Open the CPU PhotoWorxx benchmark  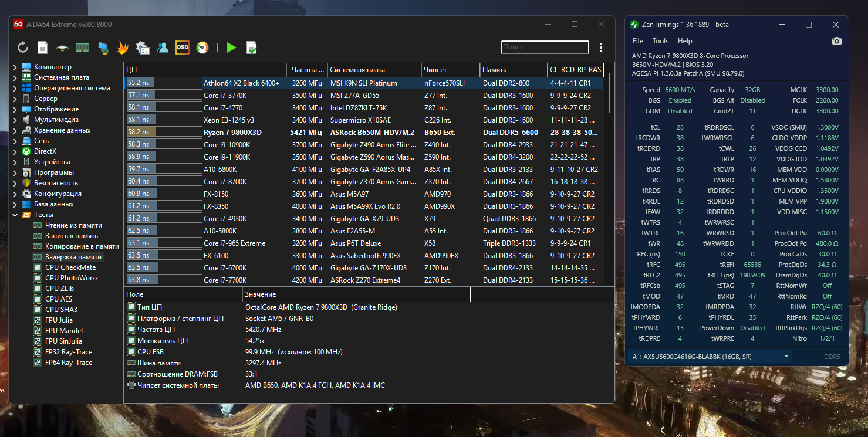(x=72, y=278)
